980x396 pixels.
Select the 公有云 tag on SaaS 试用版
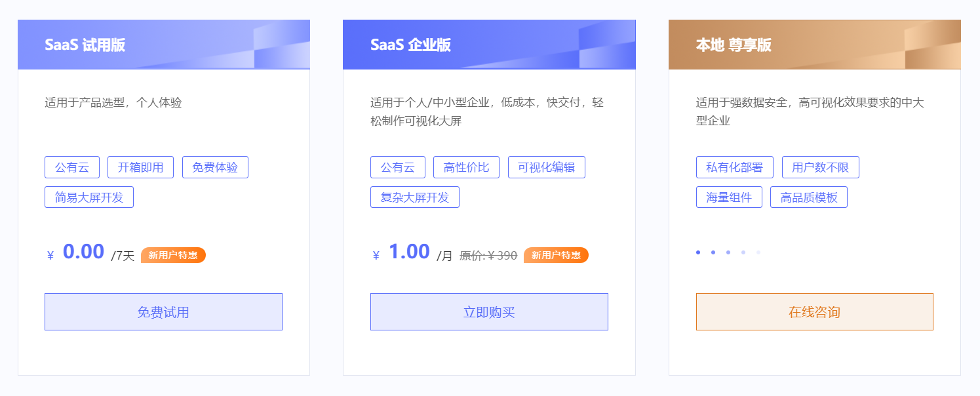coord(71,167)
